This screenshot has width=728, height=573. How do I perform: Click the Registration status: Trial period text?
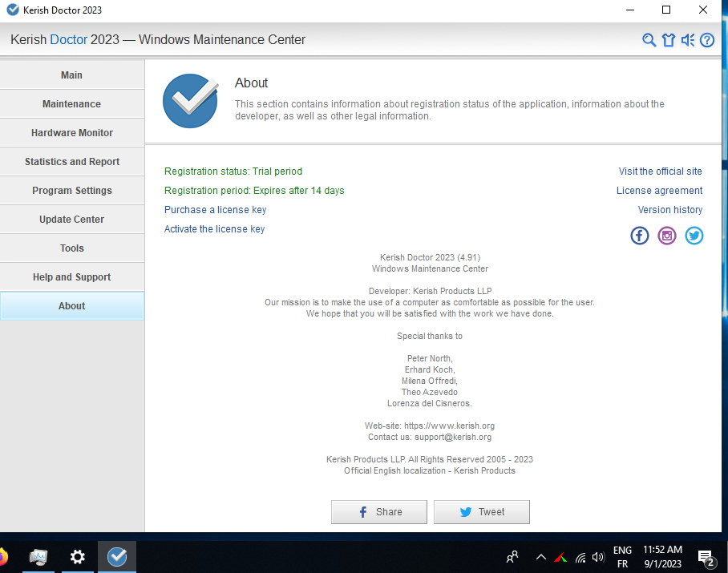233,171
